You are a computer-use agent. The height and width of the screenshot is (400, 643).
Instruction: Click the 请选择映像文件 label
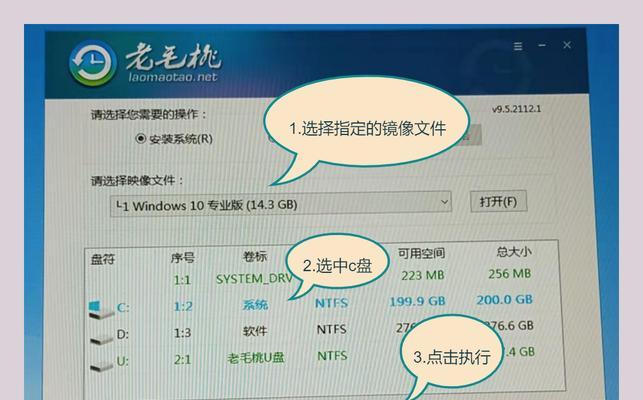137,181
